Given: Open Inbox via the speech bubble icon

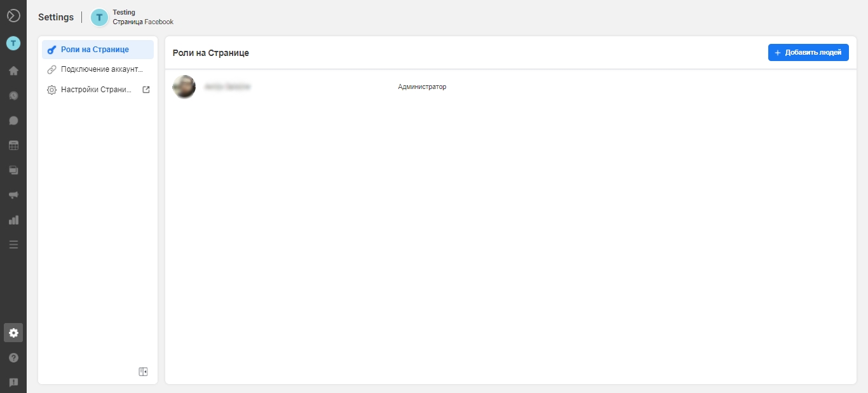Looking at the screenshot, I should tap(13, 120).
